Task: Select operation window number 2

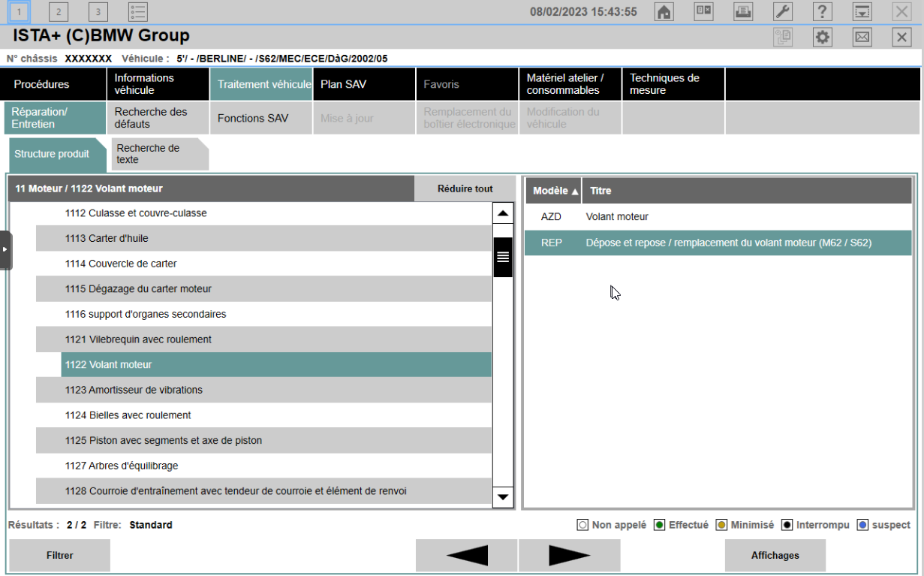Action: pos(59,11)
